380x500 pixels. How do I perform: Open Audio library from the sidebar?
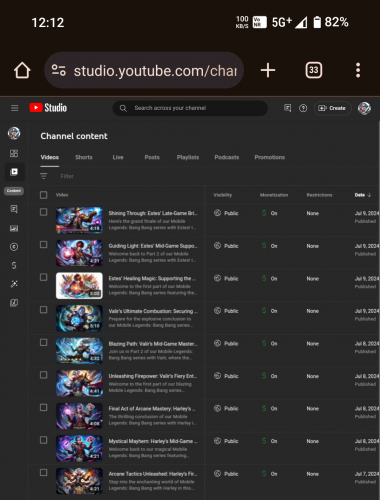pos(14,303)
